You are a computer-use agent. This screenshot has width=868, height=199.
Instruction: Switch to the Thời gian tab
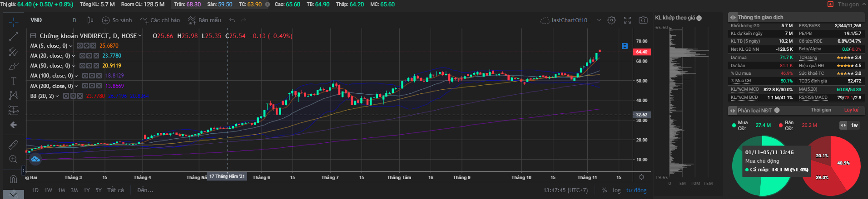821,110
